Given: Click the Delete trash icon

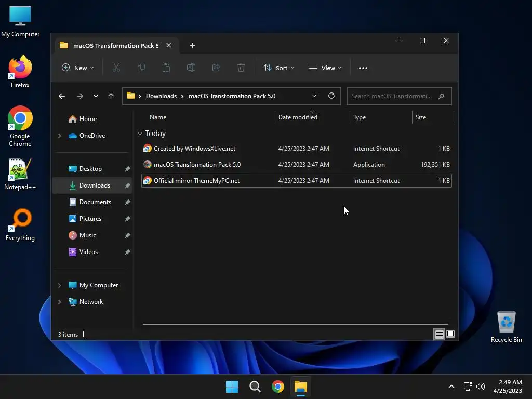Looking at the screenshot, I should coord(241,68).
